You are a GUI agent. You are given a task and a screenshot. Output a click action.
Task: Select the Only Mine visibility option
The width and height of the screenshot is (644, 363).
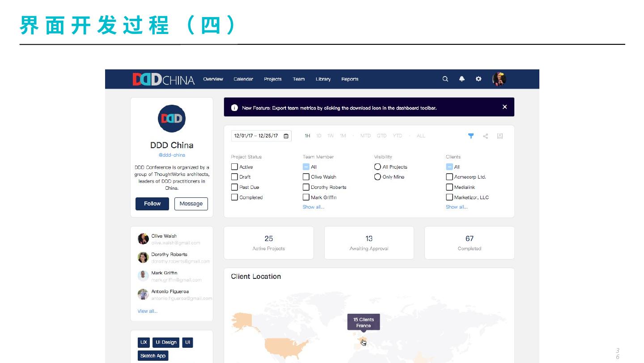point(377,177)
